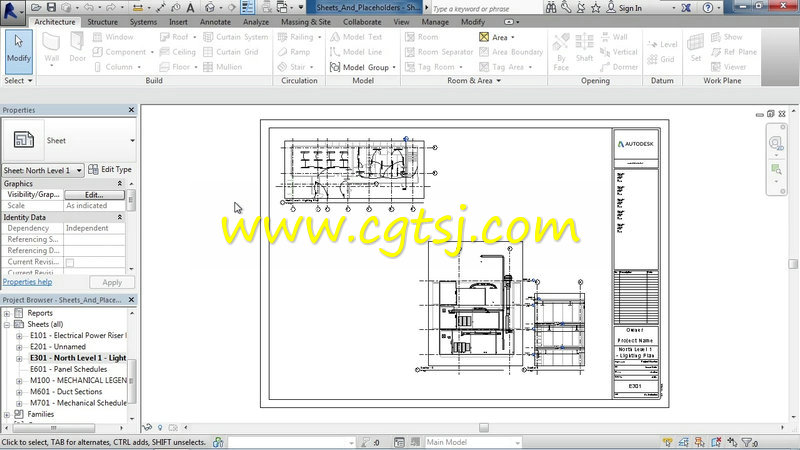
Task: Click the Visibility/Graphics Edit button
Action: pos(94,195)
